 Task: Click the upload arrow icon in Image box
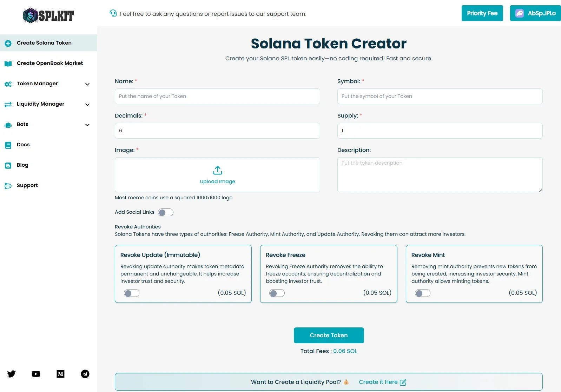218,170
